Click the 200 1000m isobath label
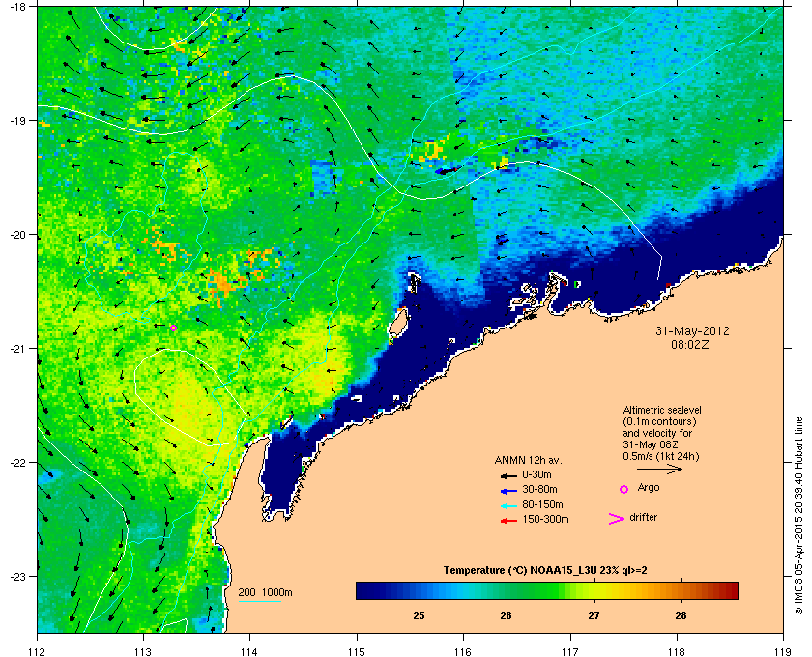 pos(265,593)
